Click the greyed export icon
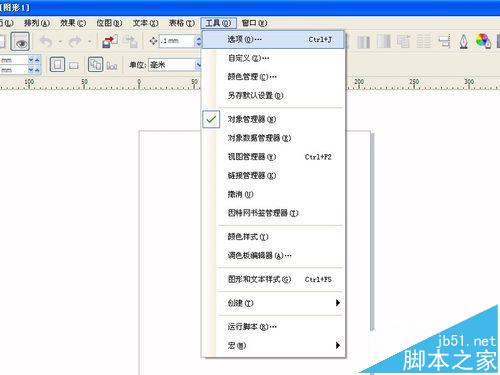 [x=130, y=42]
